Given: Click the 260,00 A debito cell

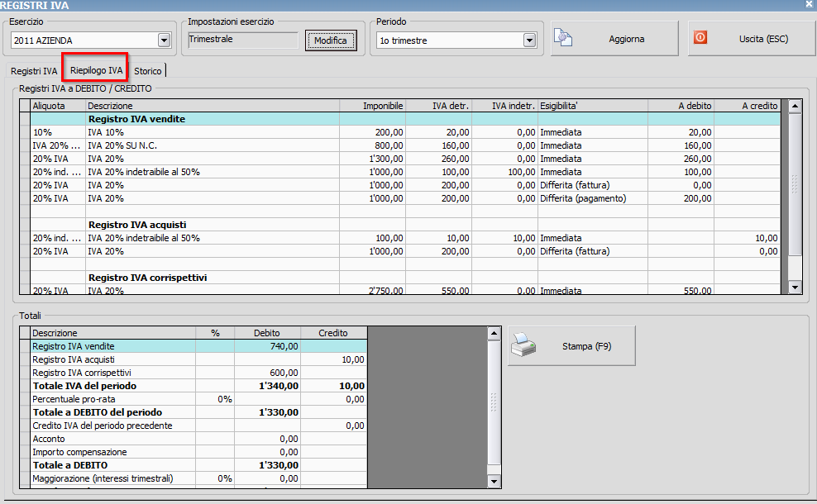Looking at the screenshot, I should pyautogui.click(x=681, y=159).
